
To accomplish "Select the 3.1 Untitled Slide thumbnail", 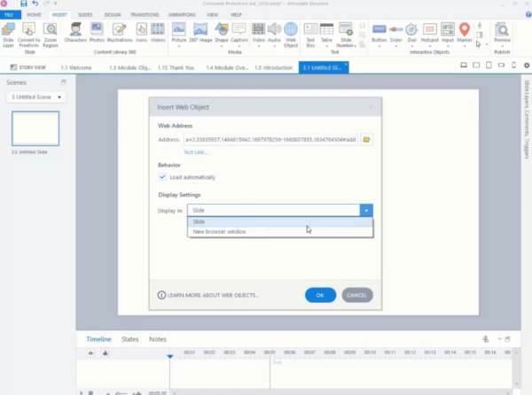I will (35, 128).
